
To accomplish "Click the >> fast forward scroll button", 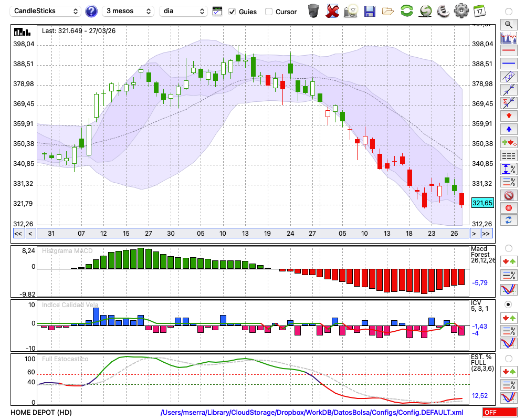I will pos(486,233).
